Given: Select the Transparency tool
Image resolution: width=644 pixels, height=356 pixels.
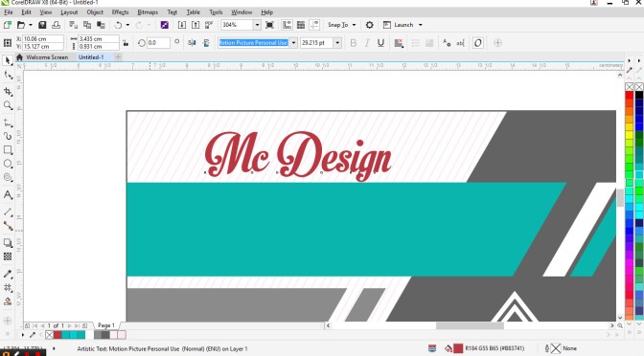Looking at the screenshot, I should pyautogui.click(x=8, y=256).
